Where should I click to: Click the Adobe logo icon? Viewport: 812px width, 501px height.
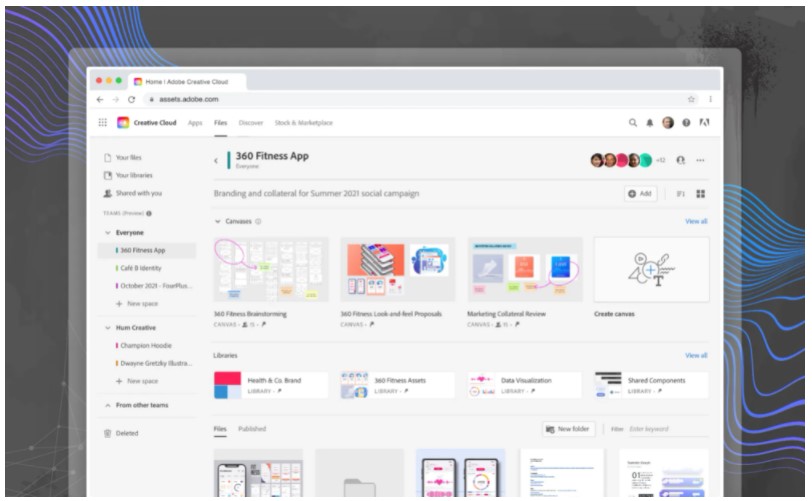(x=704, y=123)
